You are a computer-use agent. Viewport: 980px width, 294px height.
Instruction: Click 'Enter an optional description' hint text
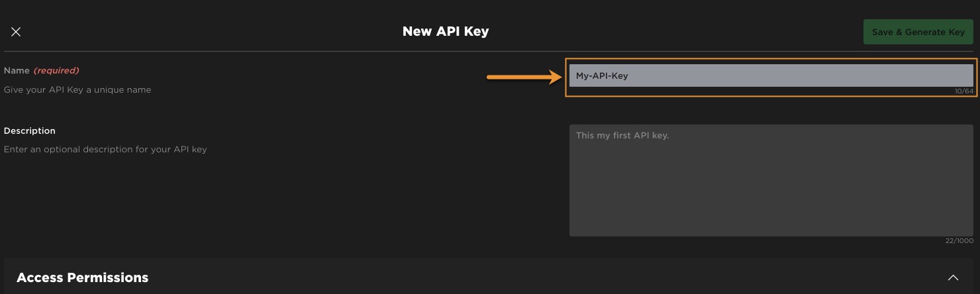coord(105,149)
